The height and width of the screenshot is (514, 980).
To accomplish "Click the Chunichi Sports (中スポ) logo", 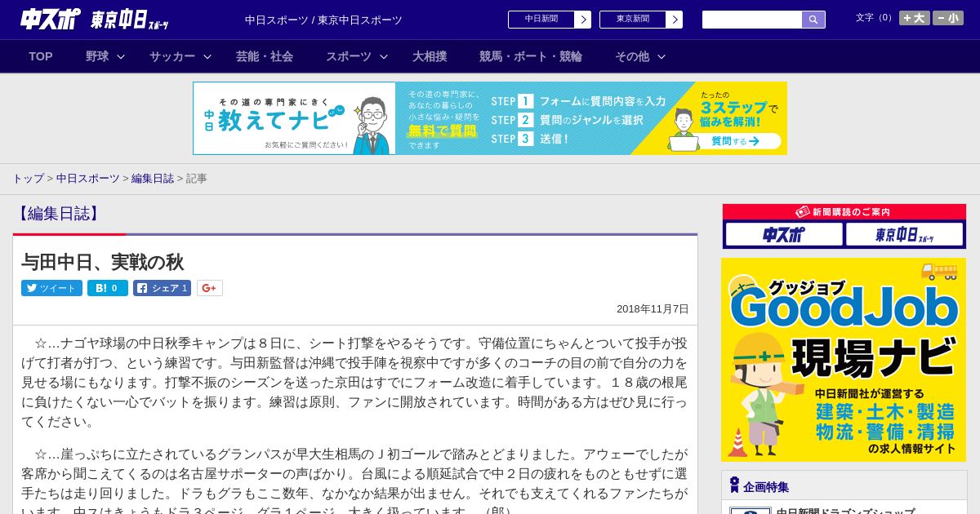I will [50, 19].
